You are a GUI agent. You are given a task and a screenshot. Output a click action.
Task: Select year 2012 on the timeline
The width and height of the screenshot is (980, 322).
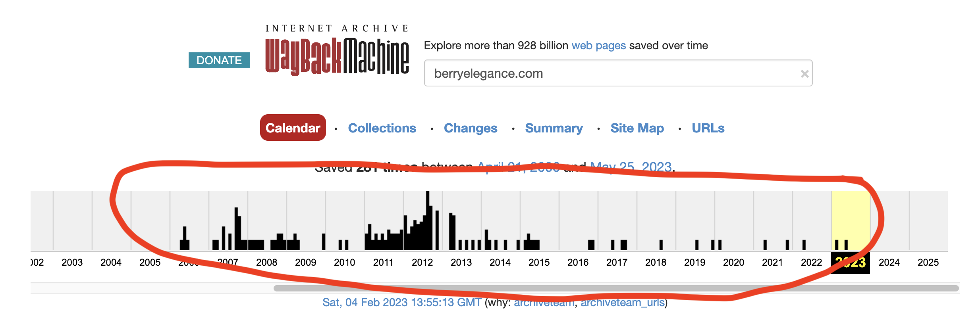pyautogui.click(x=422, y=263)
